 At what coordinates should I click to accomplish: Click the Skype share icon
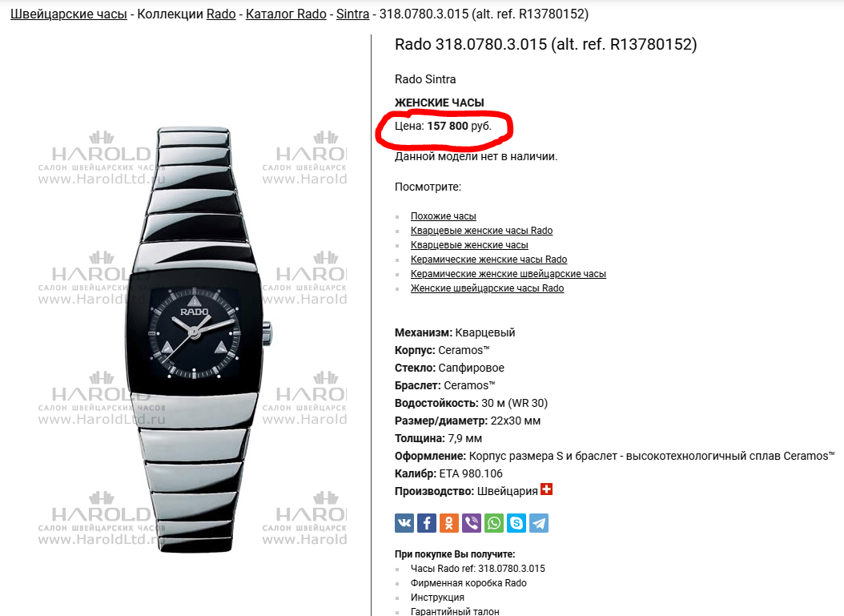tap(516, 523)
